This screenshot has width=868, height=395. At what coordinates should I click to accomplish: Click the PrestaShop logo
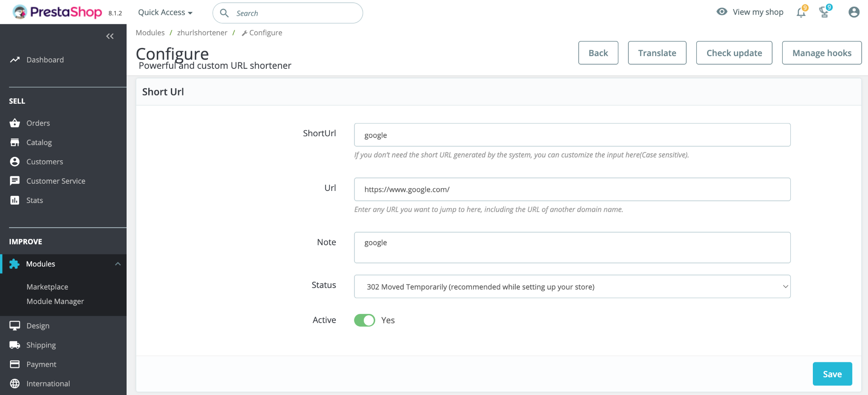(57, 12)
